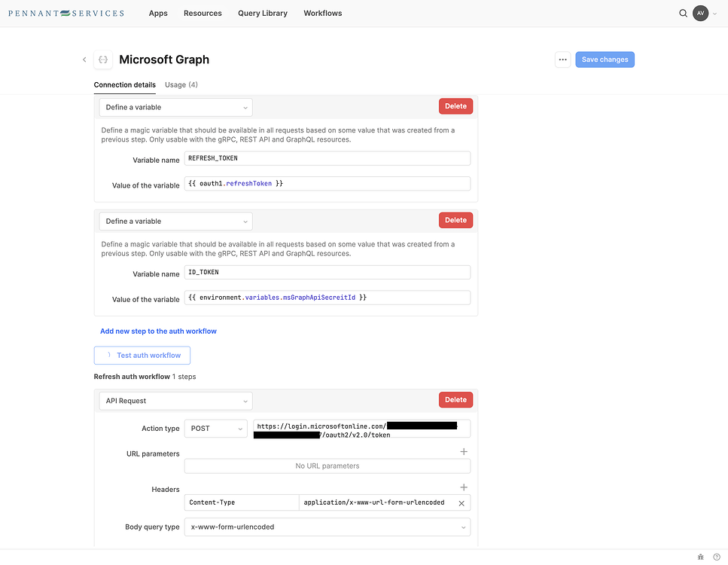Viewport: 728px width, 565px height.
Task: Click Save changes button
Action: 605,60
